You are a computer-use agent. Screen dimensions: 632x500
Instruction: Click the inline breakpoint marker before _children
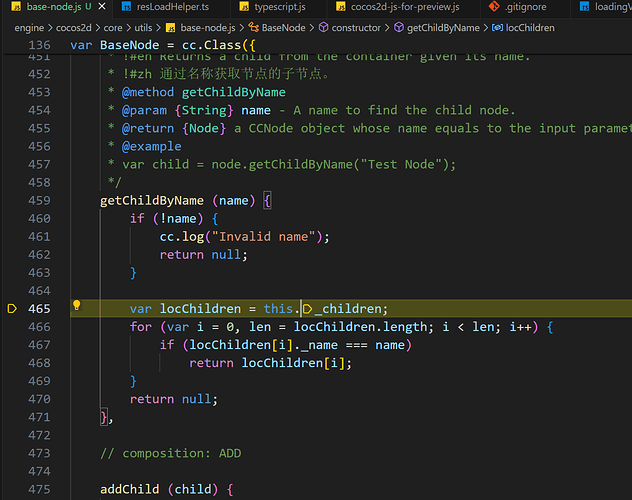point(308,309)
